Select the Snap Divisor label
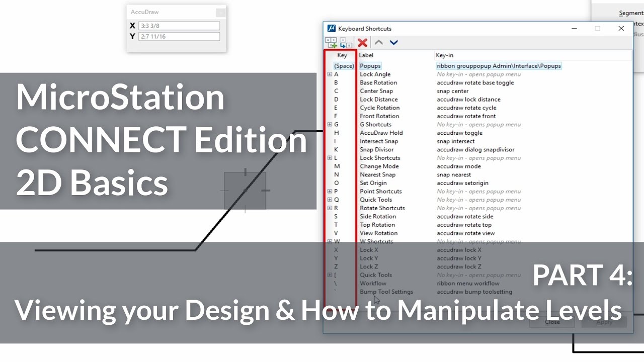 click(377, 149)
